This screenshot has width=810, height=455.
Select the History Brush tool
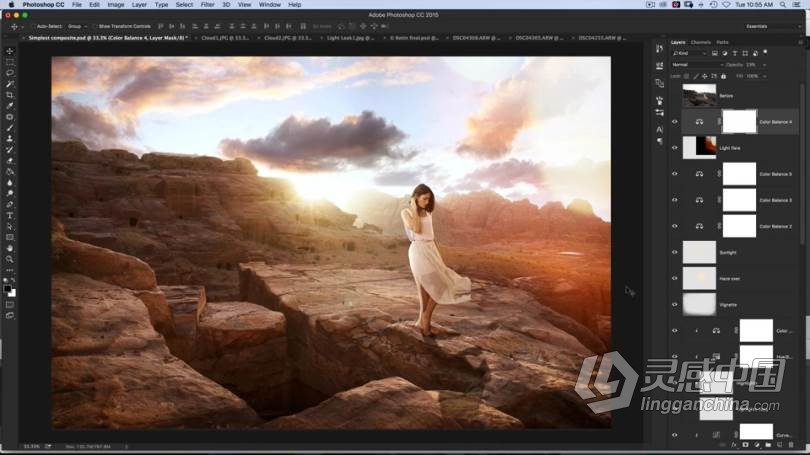pos(10,150)
